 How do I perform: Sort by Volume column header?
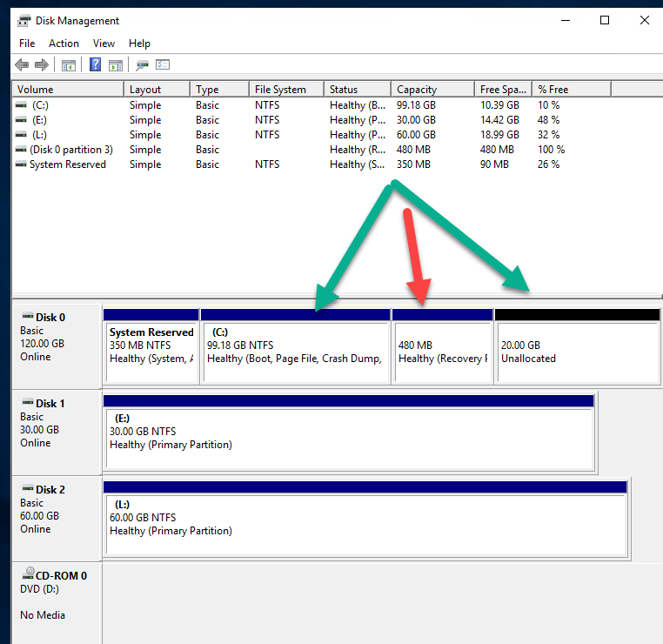[68, 90]
